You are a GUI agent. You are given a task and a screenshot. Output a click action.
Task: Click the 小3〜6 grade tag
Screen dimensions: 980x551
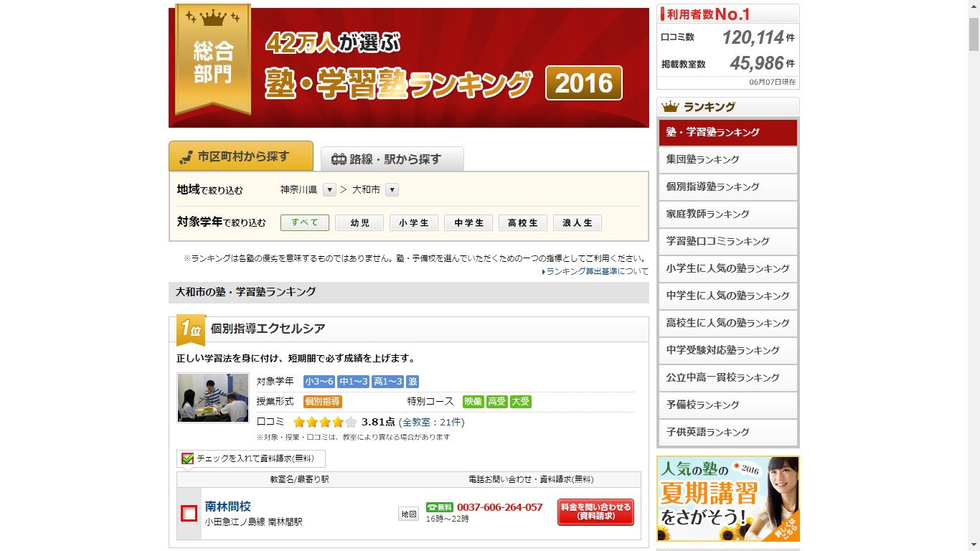[319, 382]
